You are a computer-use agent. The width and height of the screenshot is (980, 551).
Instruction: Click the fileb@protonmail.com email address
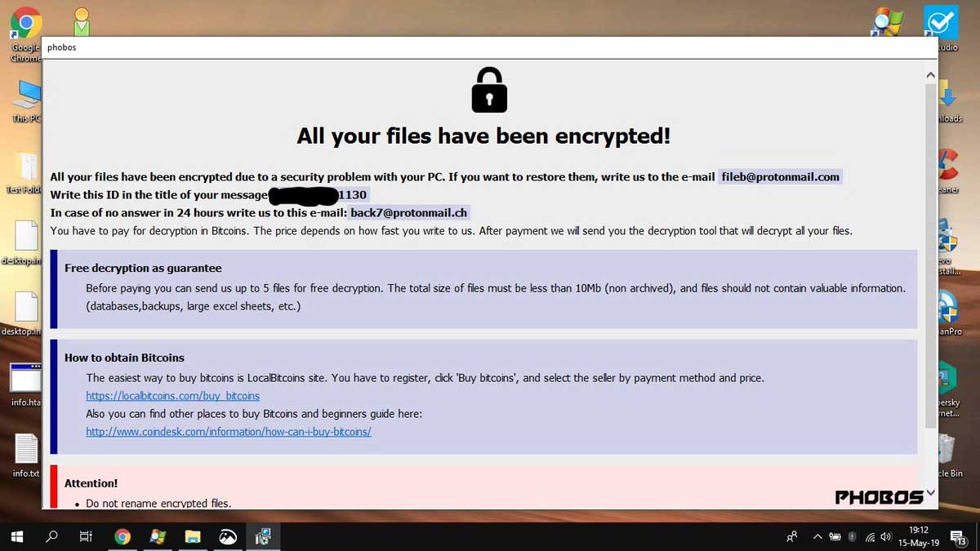[x=780, y=177]
